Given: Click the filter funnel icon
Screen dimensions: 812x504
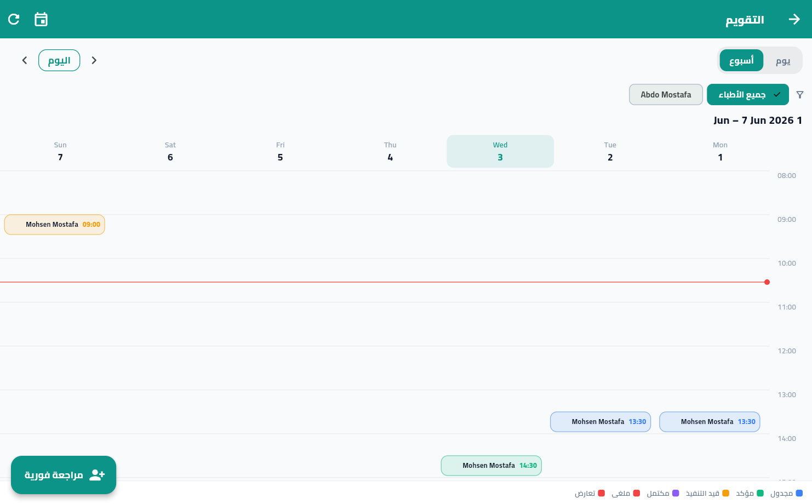Looking at the screenshot, I should click(800, 95).
